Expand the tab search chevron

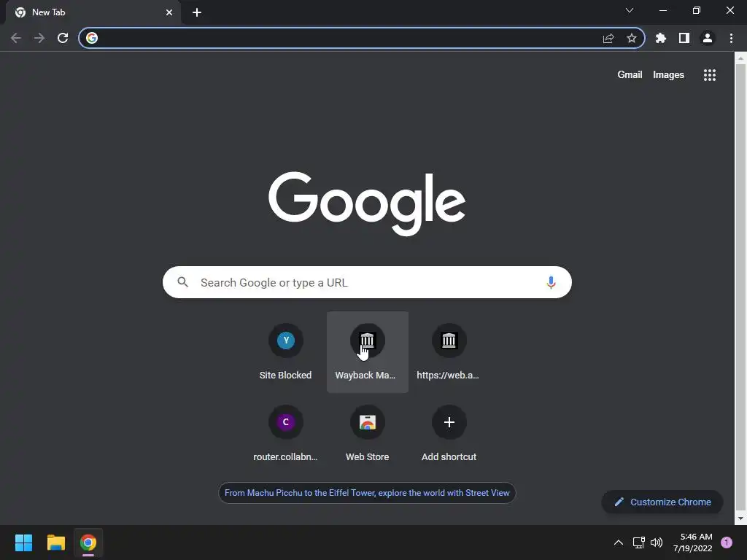(x=630, y=10)
